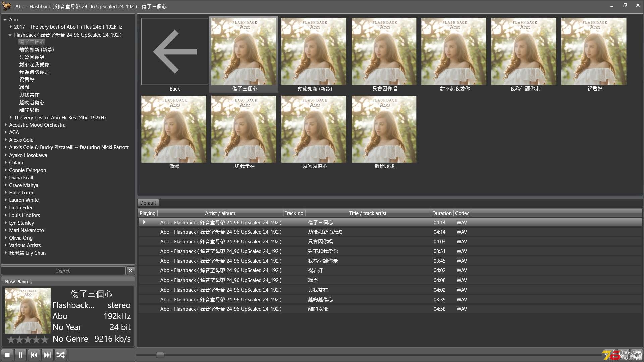Select album thumbnail 我為何讓你走

click(524, 52)
